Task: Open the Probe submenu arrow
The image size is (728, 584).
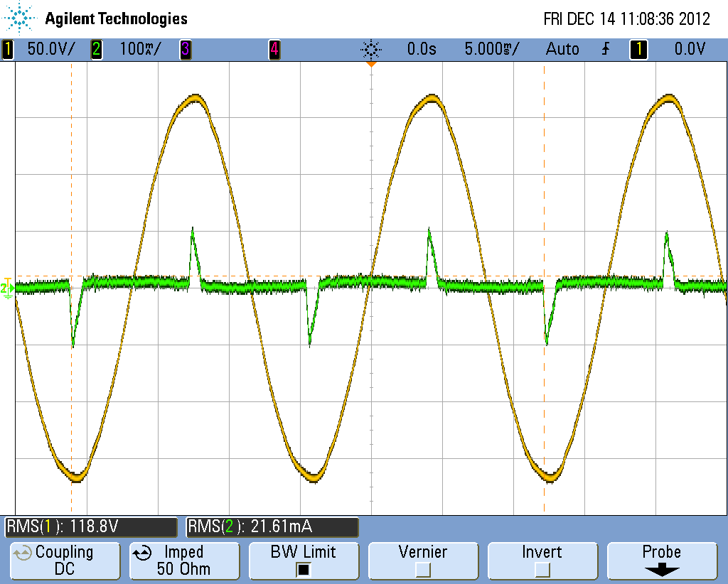Action: (662, 570)
